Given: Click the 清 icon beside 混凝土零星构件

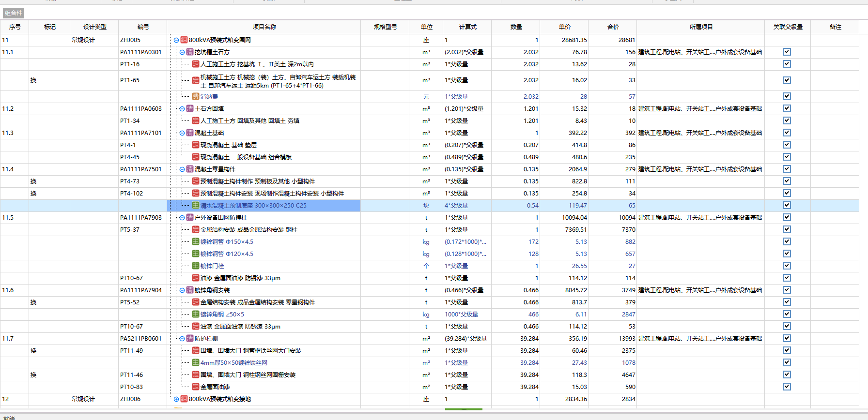Looking at the screenshot, I should (190, 169).
